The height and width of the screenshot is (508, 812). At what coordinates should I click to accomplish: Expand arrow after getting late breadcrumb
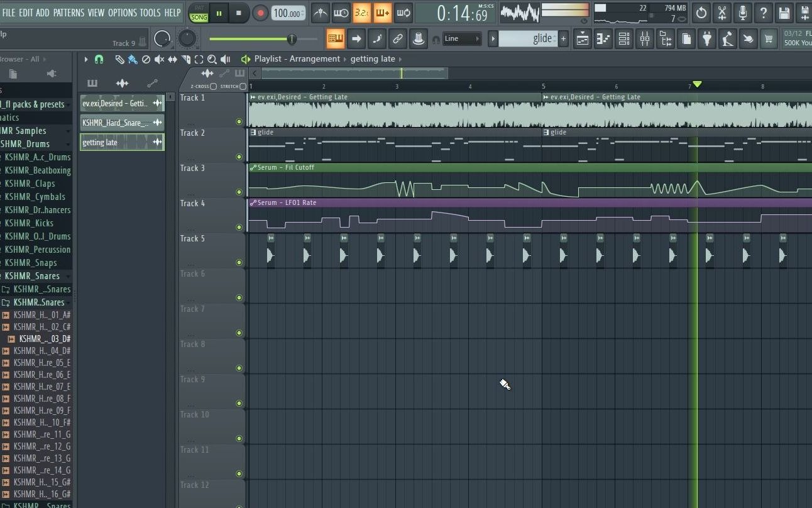(400, 59)
